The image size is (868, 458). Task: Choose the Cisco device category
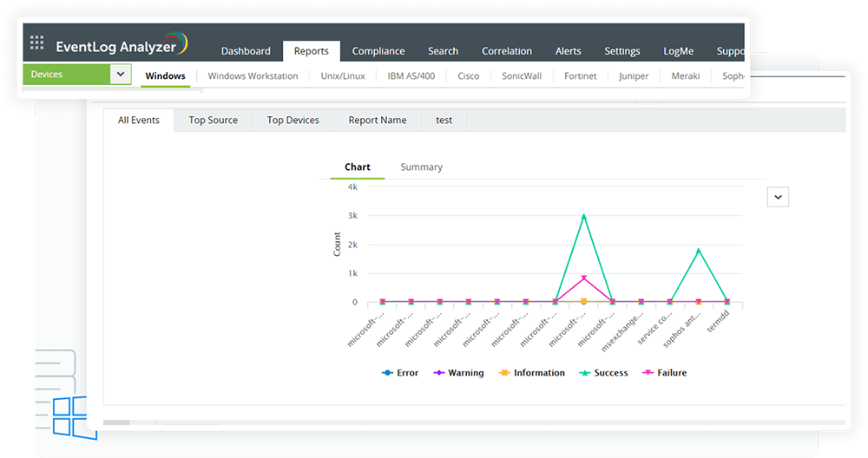click(468, 76)
